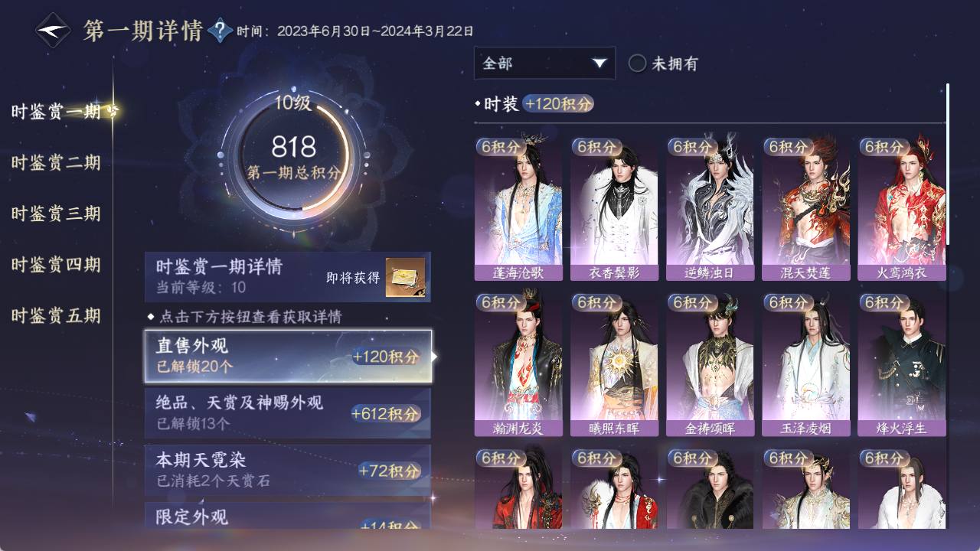Image resolution: width=980 pixels, height=551 pixels.
Task: Switch to 时鉴赏四期 tab
Action: pyautogui.click(x=56, y=265)
